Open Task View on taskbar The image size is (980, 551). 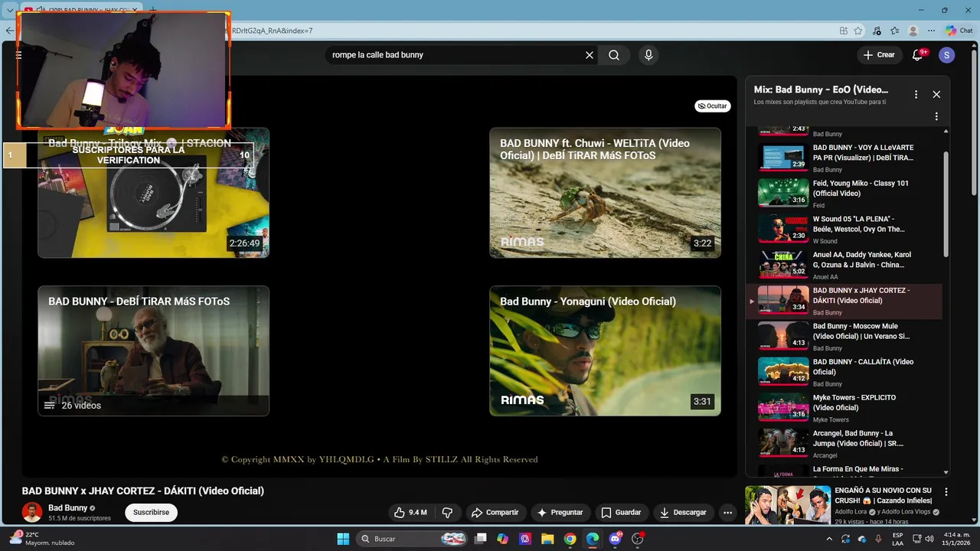tap(481, 539)
